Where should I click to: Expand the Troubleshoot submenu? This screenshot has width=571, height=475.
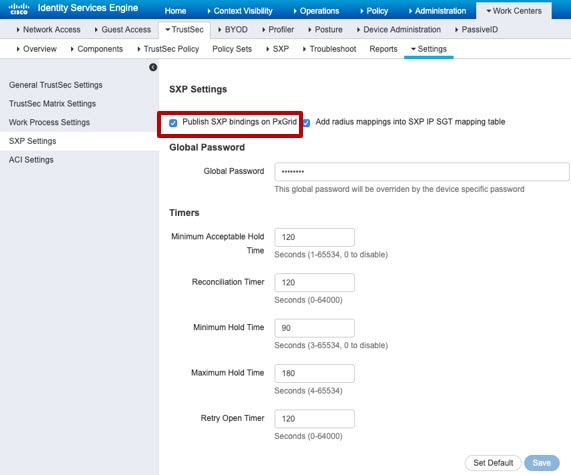tap(330, 49)
